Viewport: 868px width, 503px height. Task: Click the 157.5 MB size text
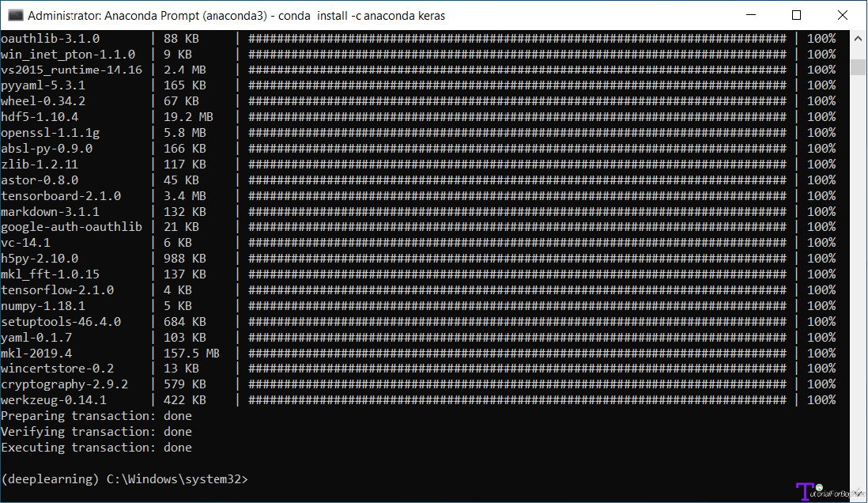click(191, 353)
